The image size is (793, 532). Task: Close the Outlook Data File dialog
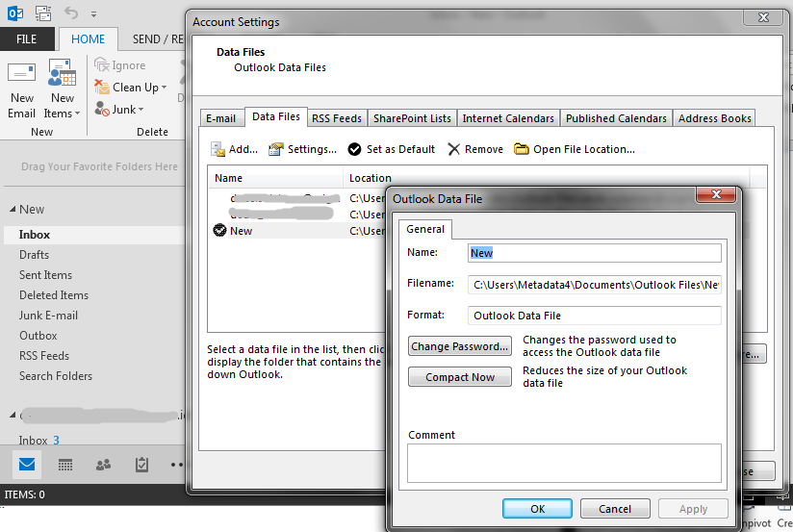pos(716,194)
